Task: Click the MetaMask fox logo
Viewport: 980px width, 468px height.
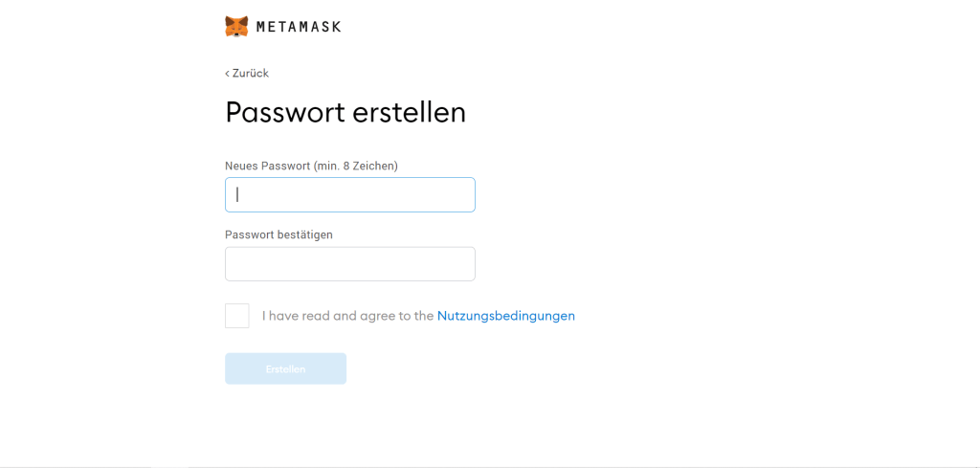Action: (x=236, y=26)
